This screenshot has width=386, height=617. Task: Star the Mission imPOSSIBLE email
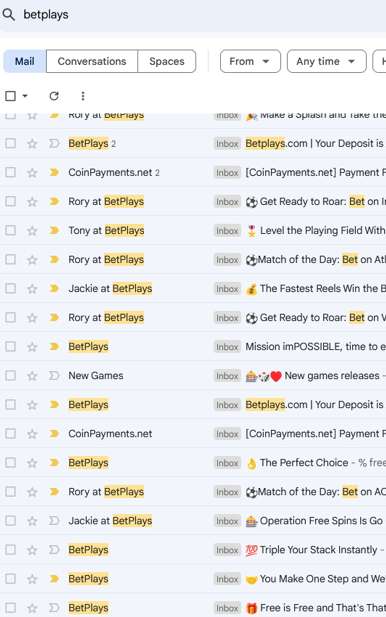[x=32, y=347]
